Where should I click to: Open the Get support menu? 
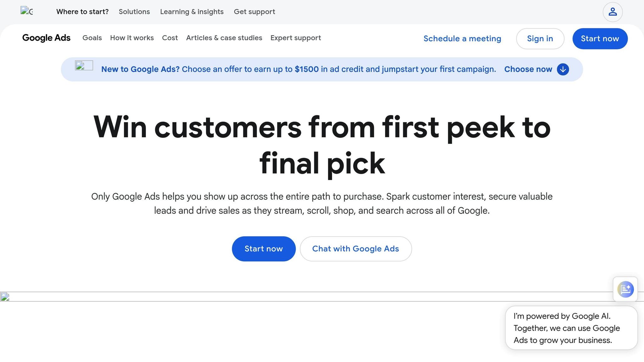point(254,12)
